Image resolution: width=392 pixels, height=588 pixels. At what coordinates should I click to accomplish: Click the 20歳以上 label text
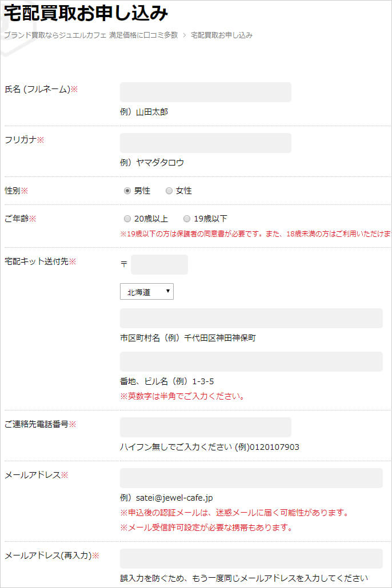(151, 219)
